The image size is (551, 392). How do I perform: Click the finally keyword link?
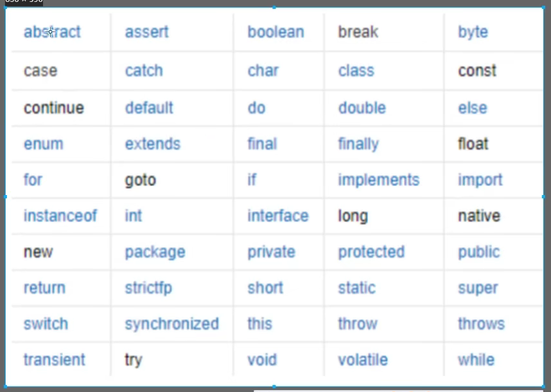[x=358, y=144]
